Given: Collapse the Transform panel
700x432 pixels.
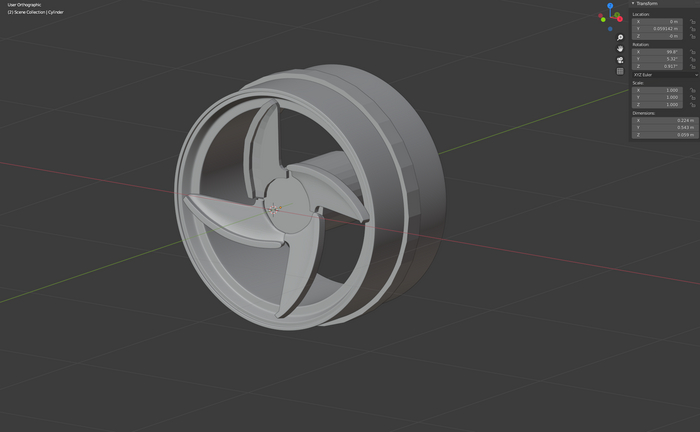Looking at the screenshot, I should (x=633, y=3).
